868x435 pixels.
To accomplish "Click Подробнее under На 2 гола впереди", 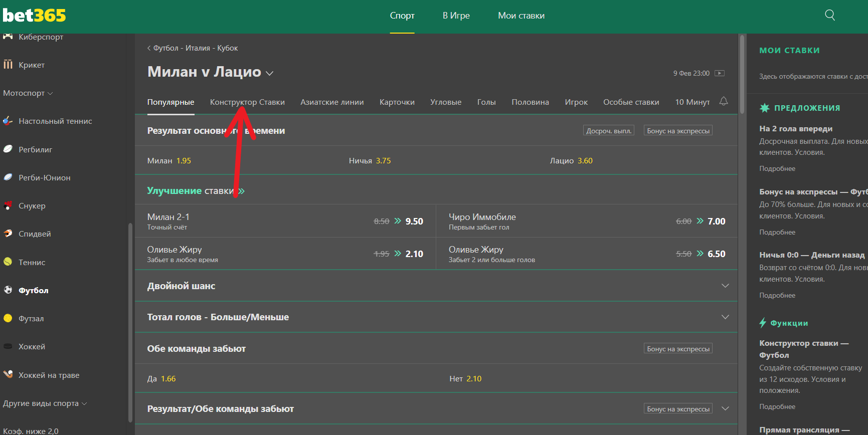I will coord(777,168).
